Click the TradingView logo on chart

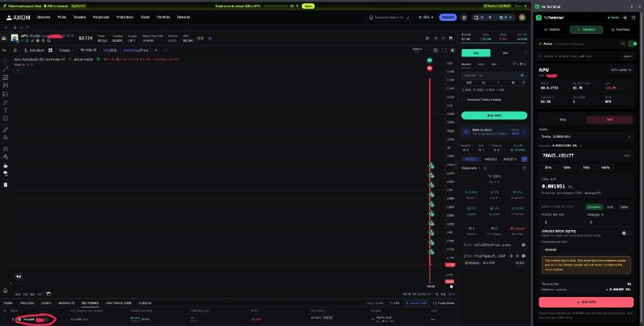coord(19,277)
